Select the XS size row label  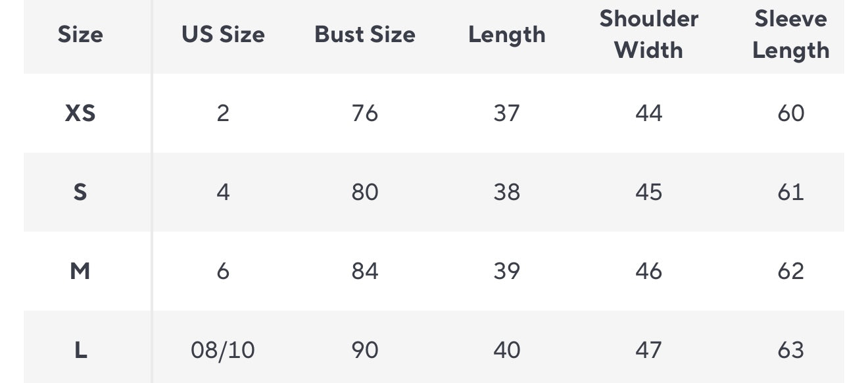point(80,113)
